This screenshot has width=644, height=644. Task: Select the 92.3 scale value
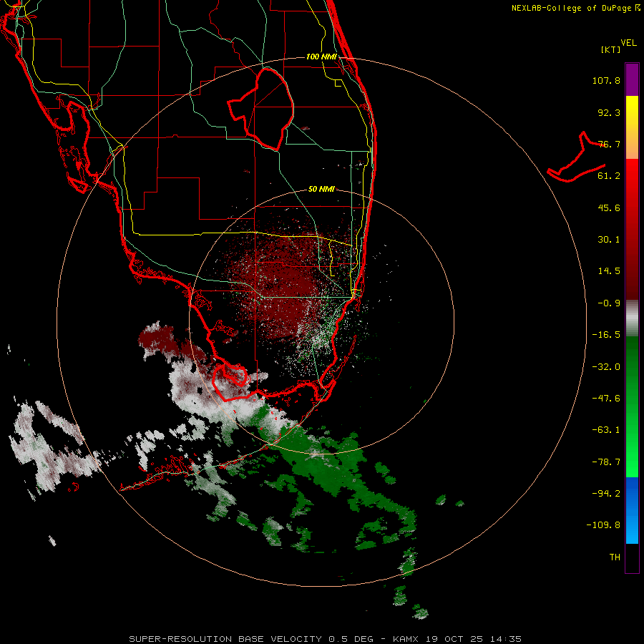(609, 112)
